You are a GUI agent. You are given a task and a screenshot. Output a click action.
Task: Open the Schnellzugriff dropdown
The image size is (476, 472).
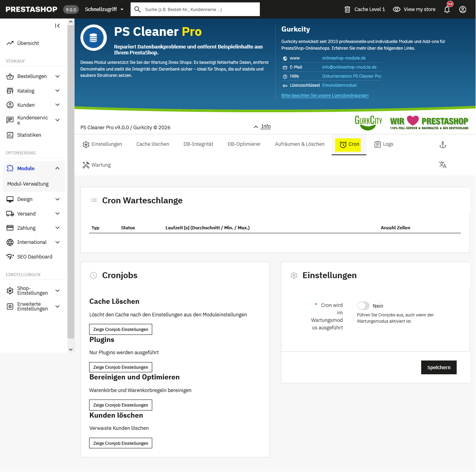coord(105,9)
